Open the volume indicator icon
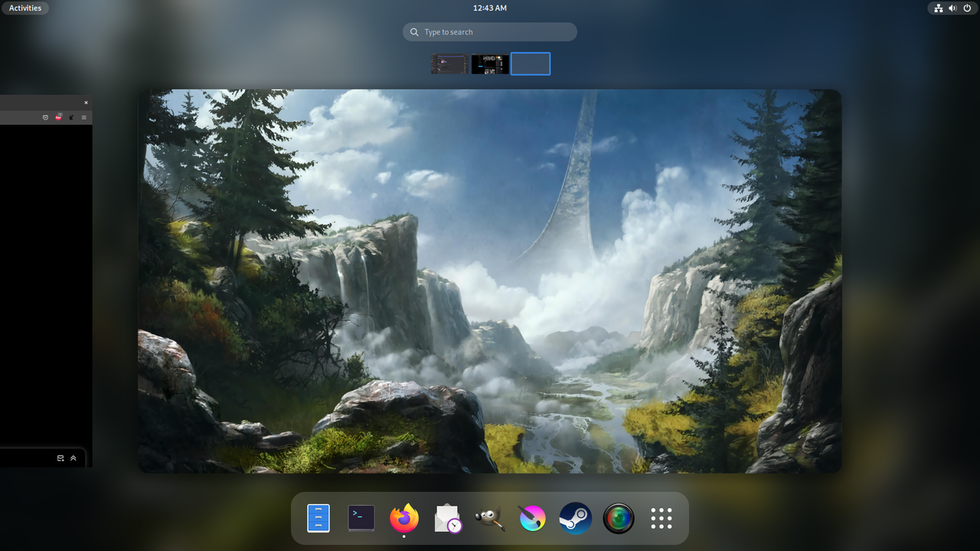The height and width of the screenshot is (551, 980). [953, 8]
